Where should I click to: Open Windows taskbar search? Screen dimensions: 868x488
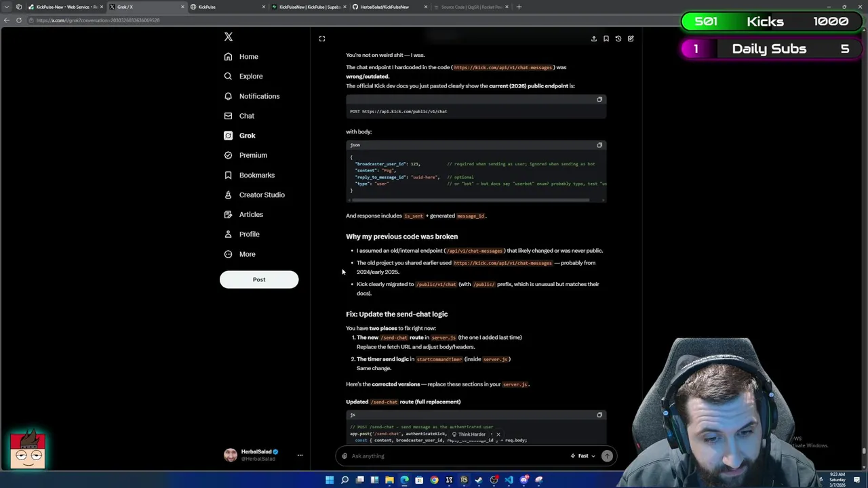pyautogui.click(x=344, y=480)
